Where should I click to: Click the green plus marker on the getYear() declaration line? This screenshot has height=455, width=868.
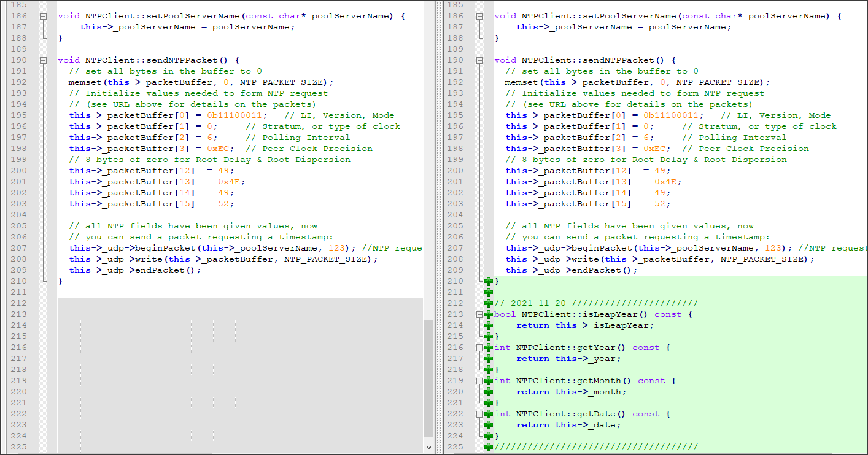point(489,348)
